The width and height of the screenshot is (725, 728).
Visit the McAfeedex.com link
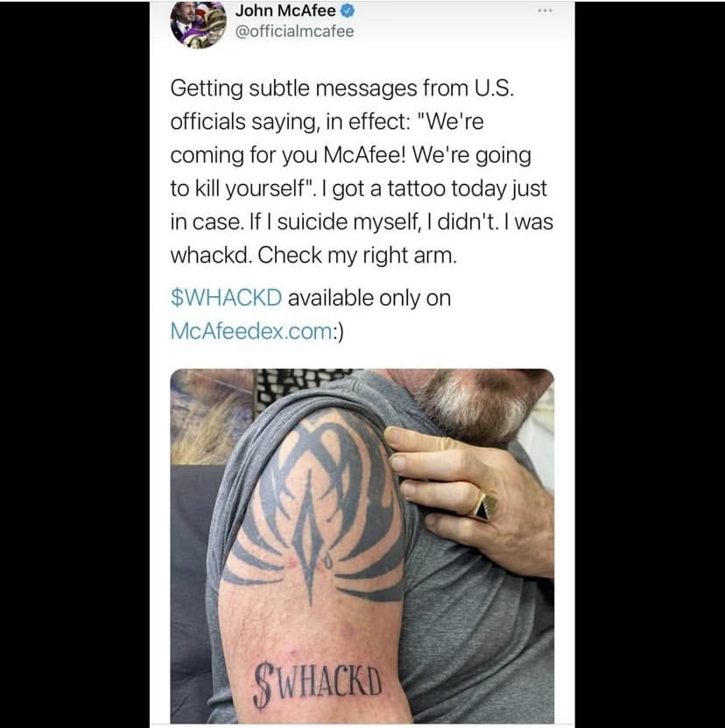click(x=251, y=331)
